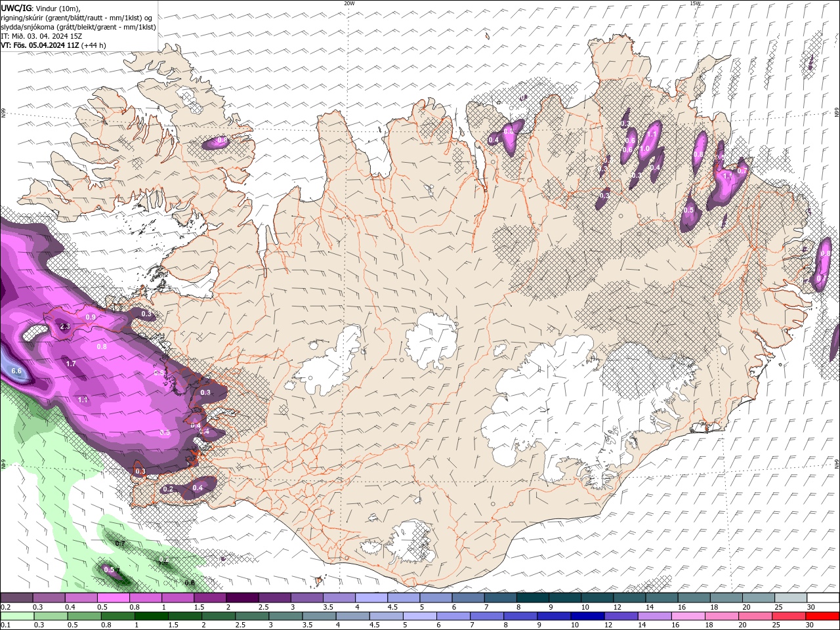840x630 pixels.
Task: Pick the lower scale swatch labeled 4
Action: (352, 616)
